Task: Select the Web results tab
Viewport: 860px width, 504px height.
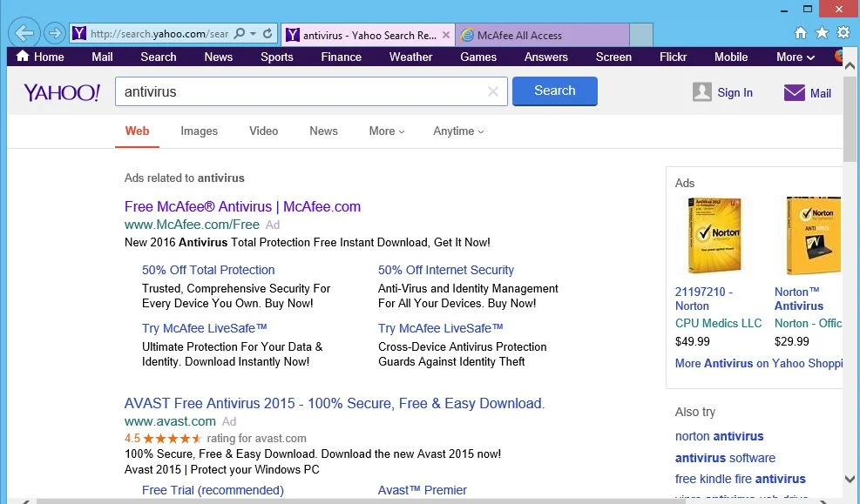Action: click(x=137, y=131)
